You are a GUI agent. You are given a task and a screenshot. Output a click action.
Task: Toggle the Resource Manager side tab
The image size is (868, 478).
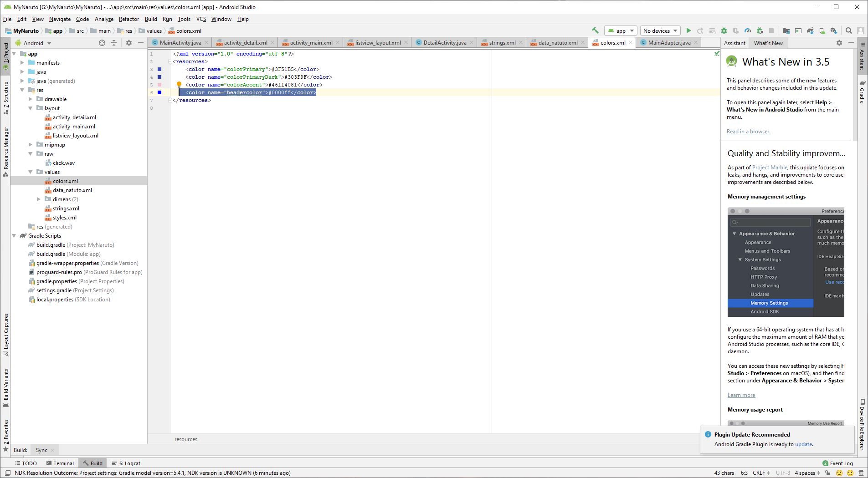point(6,152)
